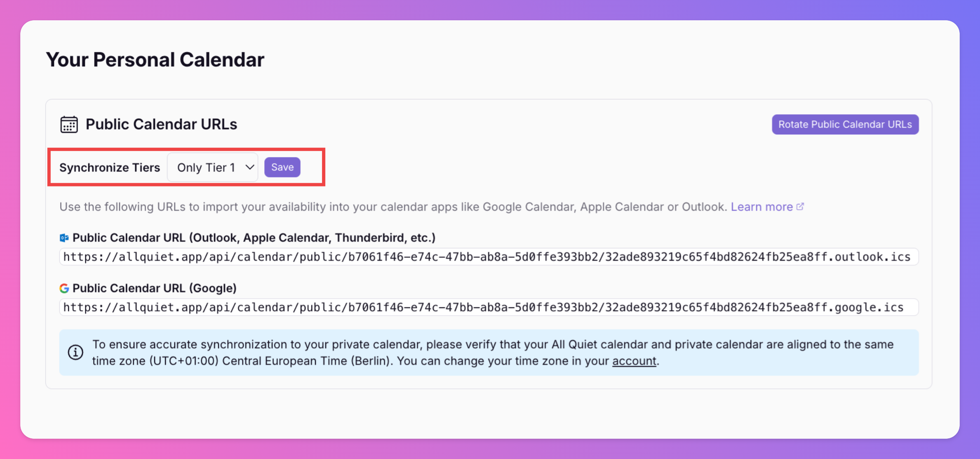Click the Public Calendar URL (Google) label
This screenshot has width=980, height=459.
pyautogui.click(x=154, y=288)
